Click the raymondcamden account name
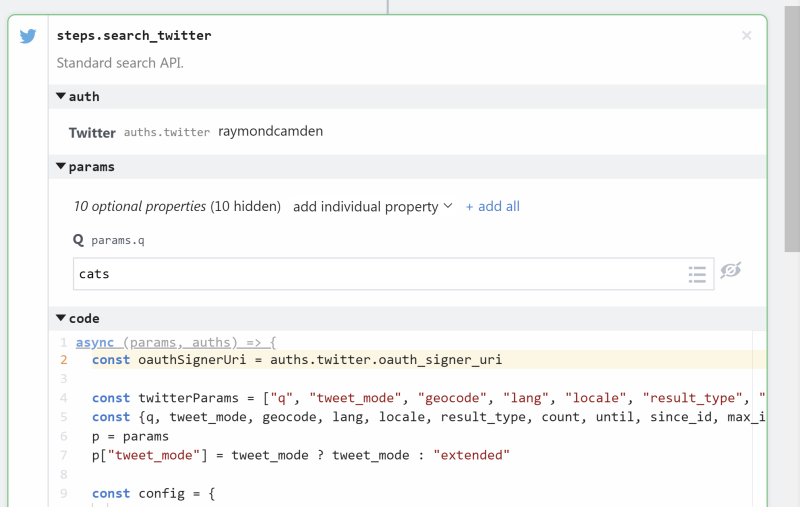 pos(270,131)
